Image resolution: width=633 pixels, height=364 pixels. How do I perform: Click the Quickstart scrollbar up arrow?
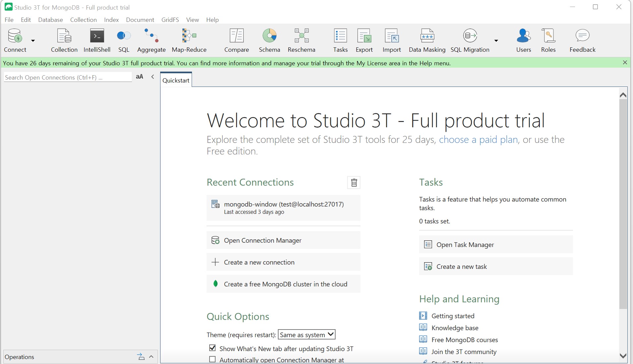(x=623, y=95)
